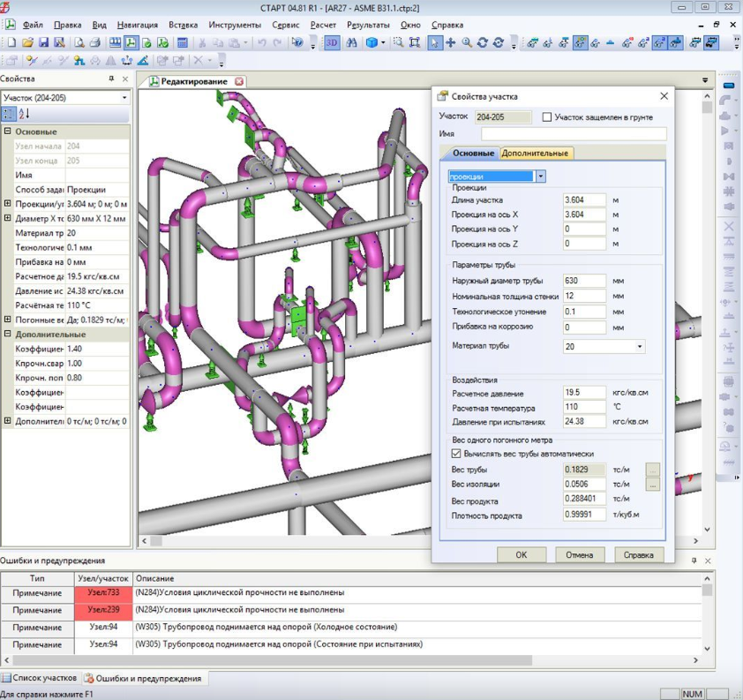The image size is (743, 700).
Task: Open the browse button beside Вес трубы
Action: pyautogui.click(x=653, y=470)
